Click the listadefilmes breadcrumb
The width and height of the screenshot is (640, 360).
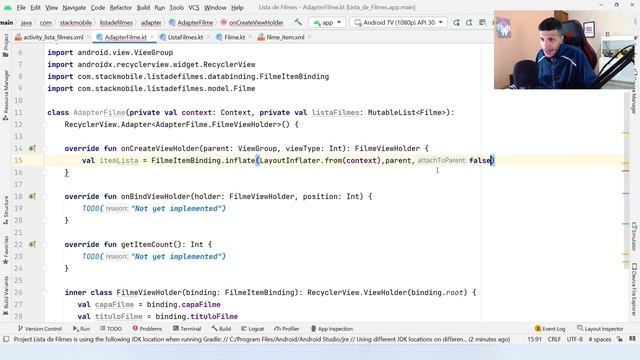tap(116, 23)
